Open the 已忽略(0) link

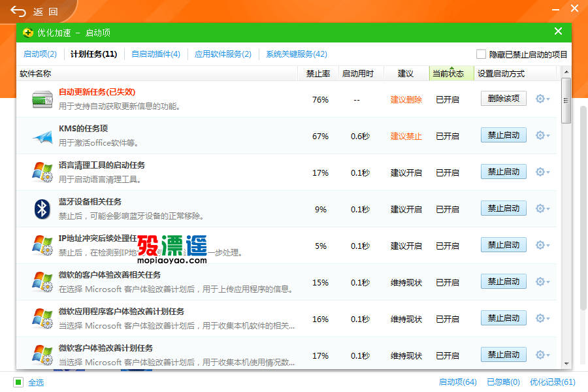tap(503, 382)
